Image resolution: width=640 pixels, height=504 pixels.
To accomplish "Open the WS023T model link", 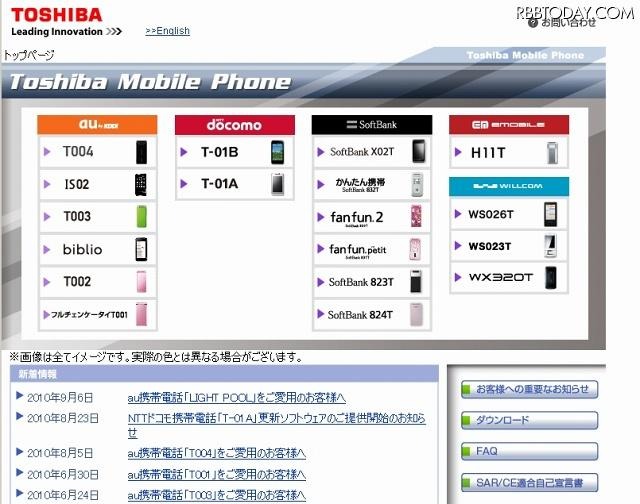I will point(490,246).
